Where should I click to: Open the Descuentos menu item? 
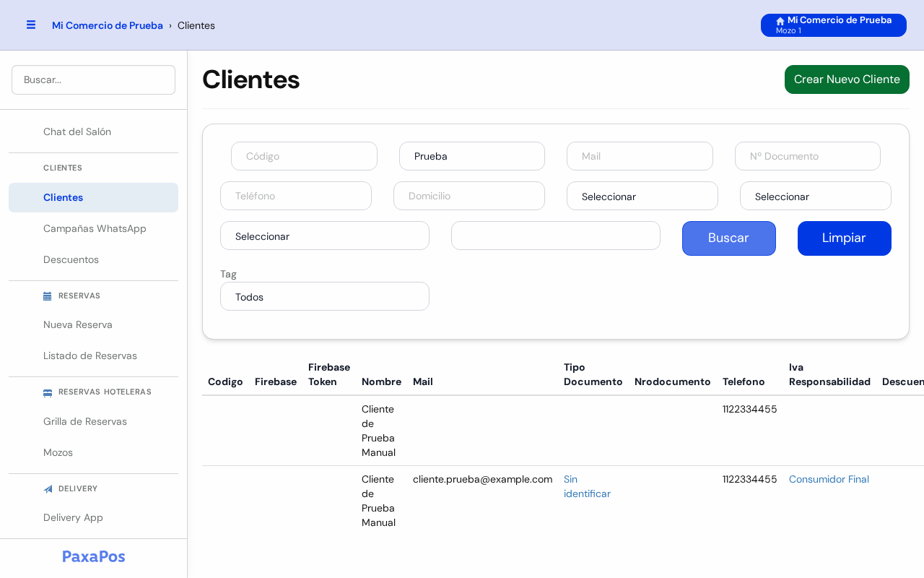pyautogui.click(x=93, y=259)
